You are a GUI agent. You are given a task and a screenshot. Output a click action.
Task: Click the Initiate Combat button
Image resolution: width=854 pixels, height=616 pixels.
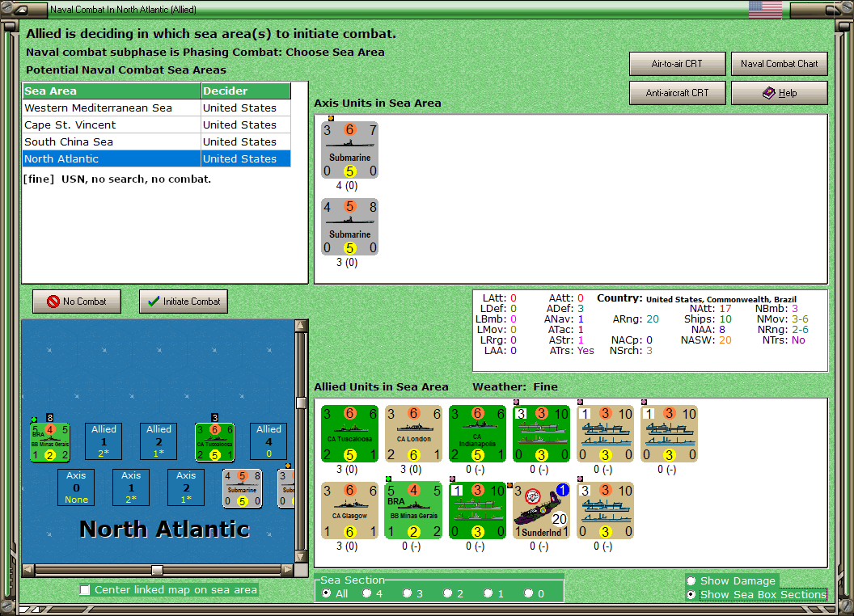click(x=184, y=302)
